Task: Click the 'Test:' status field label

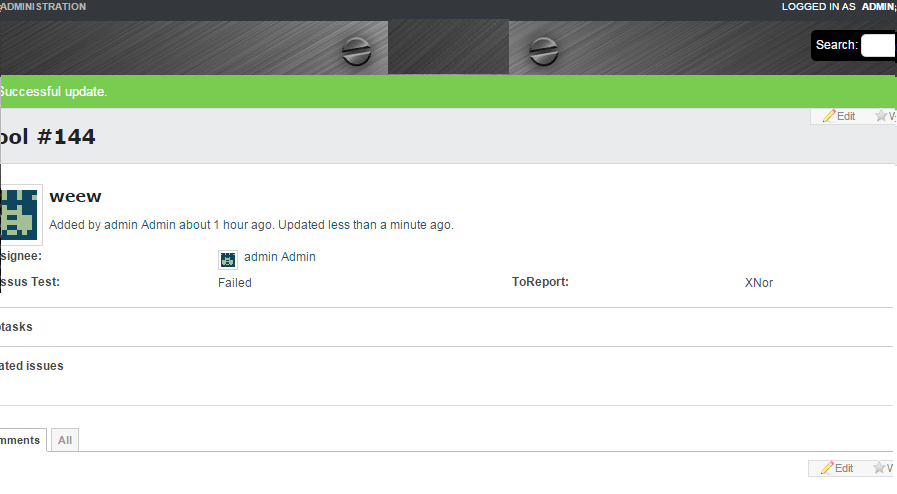Action: tap(45, 282)
